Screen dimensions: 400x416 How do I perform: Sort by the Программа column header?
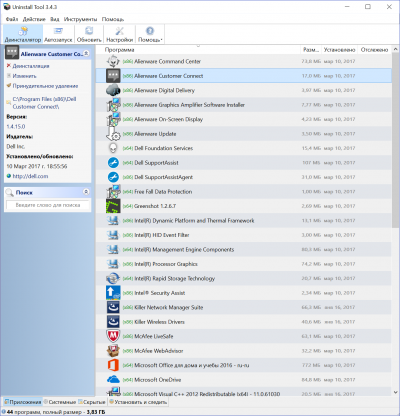pyautogui.click(x=119, y=50)
